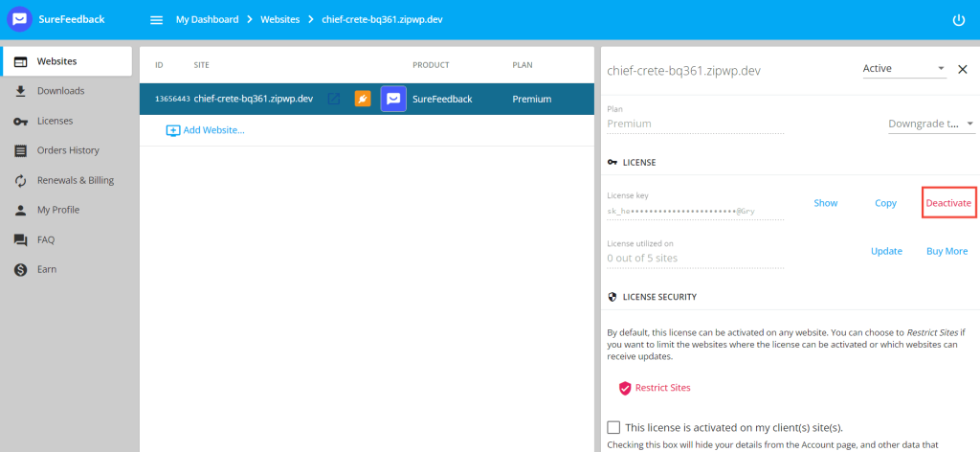
Task: Expand the Downgrade plan dropdown
Action: [x=930, y=124]
